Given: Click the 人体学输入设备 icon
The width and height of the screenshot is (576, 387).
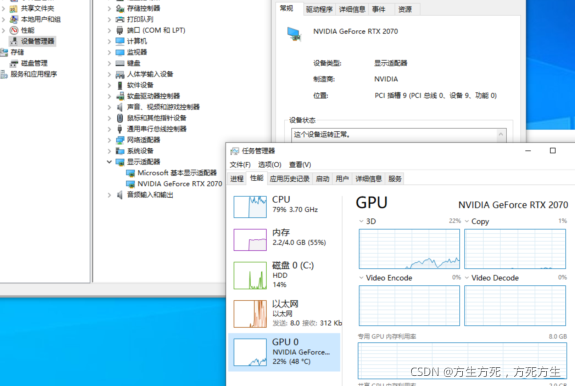Looking at the screenshot, I should click(120, 75).
